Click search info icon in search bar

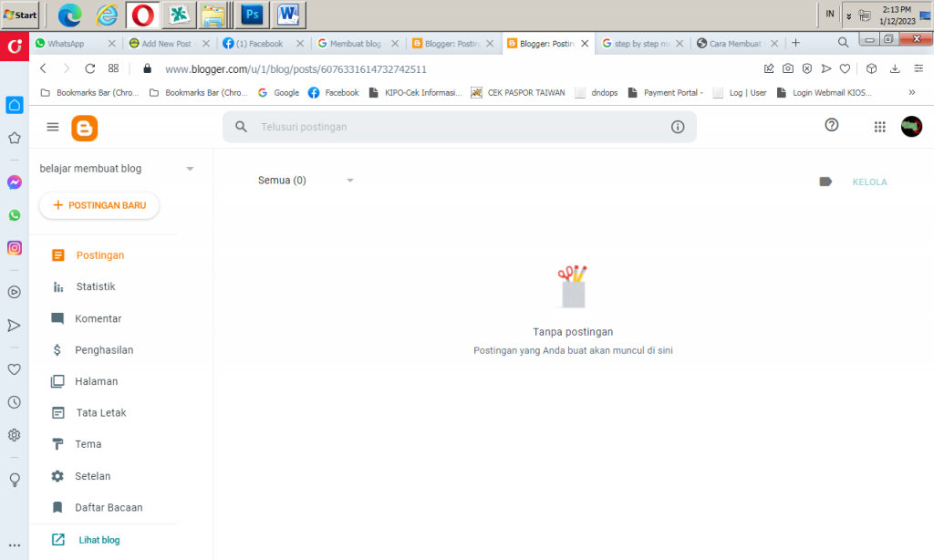point(678,128)
